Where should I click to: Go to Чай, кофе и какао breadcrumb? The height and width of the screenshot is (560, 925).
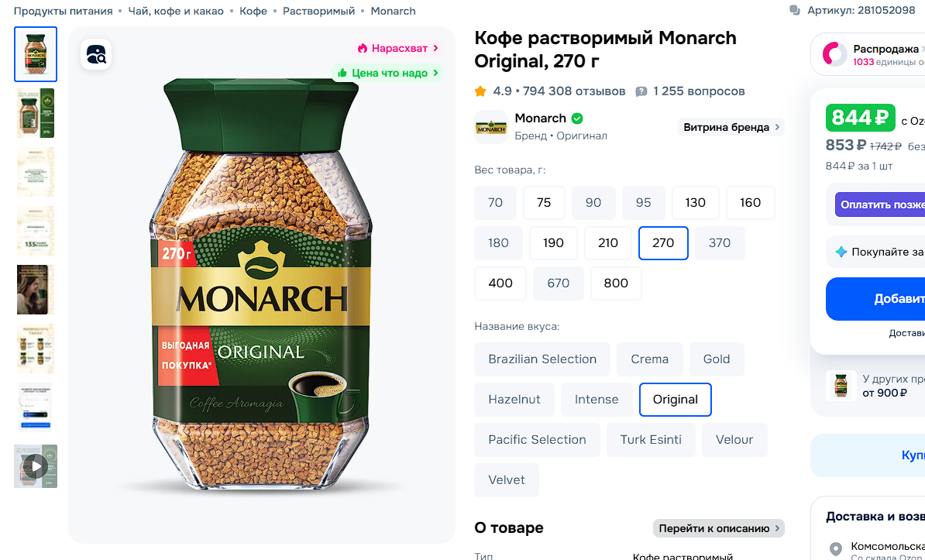pyautogui.click(x=176, y=11)
